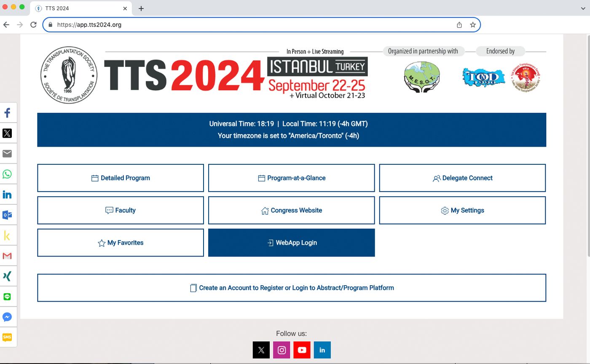590x364 pixels.
Task: Open a new browser tab
Action: [141, 8]
